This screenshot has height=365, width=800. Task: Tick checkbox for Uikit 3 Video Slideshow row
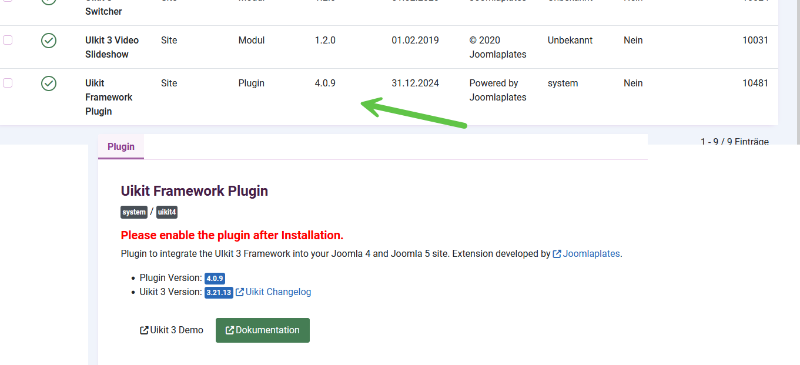8,40
